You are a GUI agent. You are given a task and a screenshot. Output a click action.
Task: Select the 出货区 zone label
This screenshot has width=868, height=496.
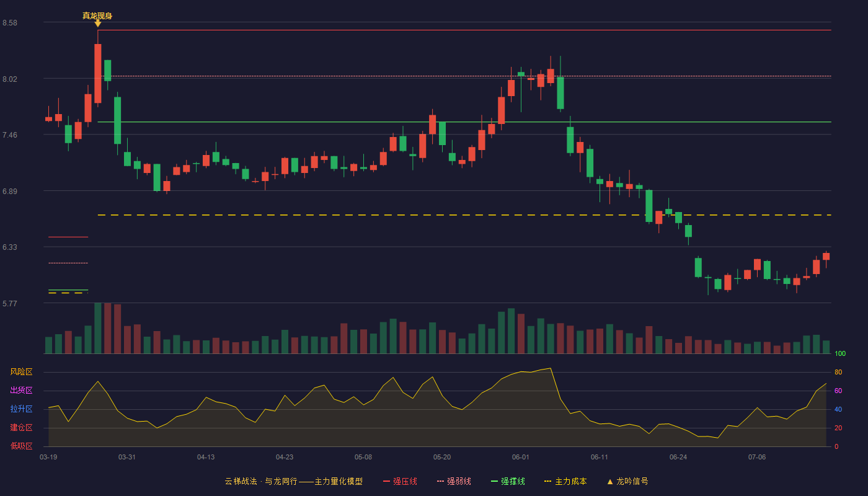tap(21, 391)
